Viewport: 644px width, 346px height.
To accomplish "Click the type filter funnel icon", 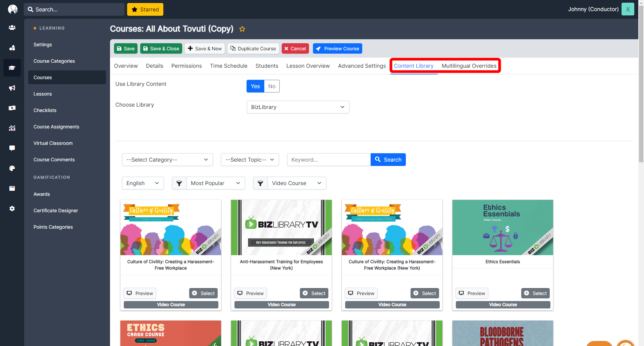I will (x=261, y=183).
